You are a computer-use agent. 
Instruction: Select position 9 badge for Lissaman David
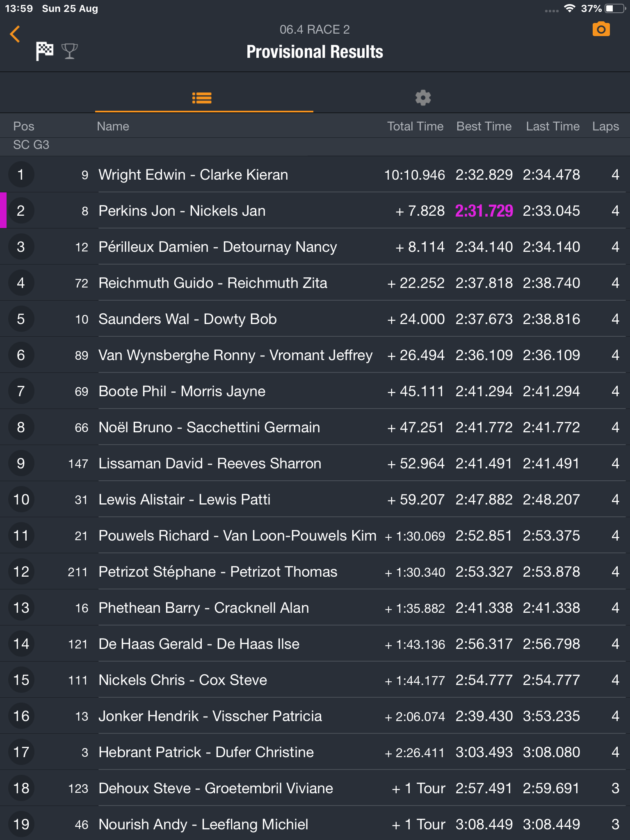[x=21, y=463]
